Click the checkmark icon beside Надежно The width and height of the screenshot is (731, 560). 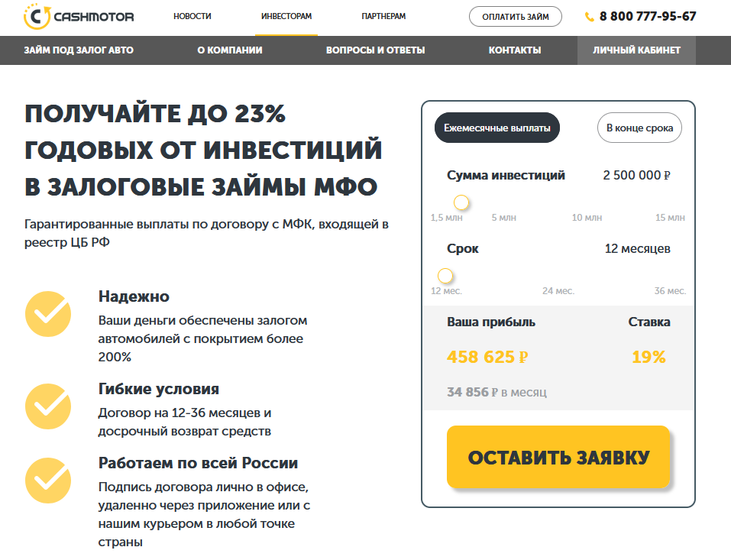click(47, 315)
